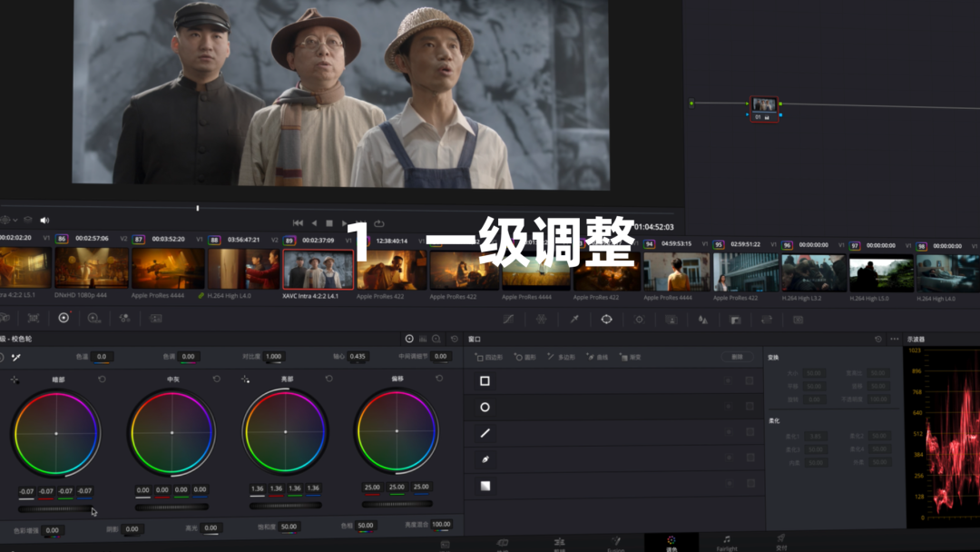Mute audio with the speaker icon
Screen dimensions: 980x552
pos(44,220)
